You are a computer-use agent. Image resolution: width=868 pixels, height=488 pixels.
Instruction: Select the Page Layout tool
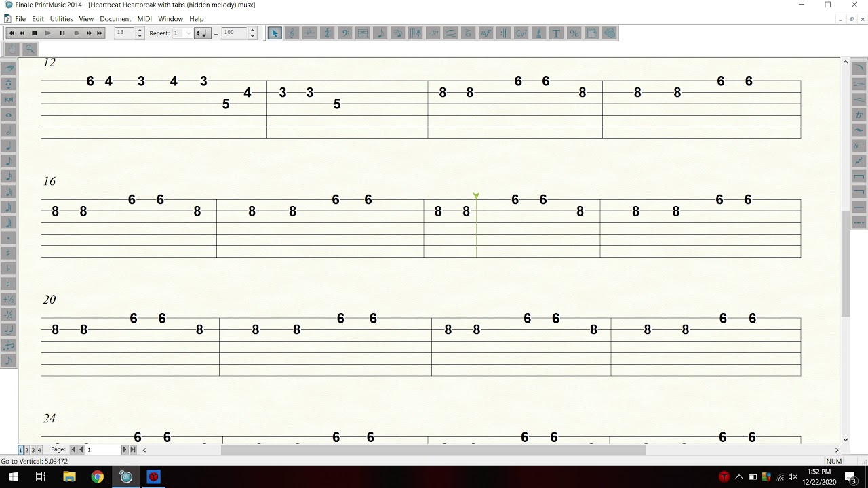point(592,33)
